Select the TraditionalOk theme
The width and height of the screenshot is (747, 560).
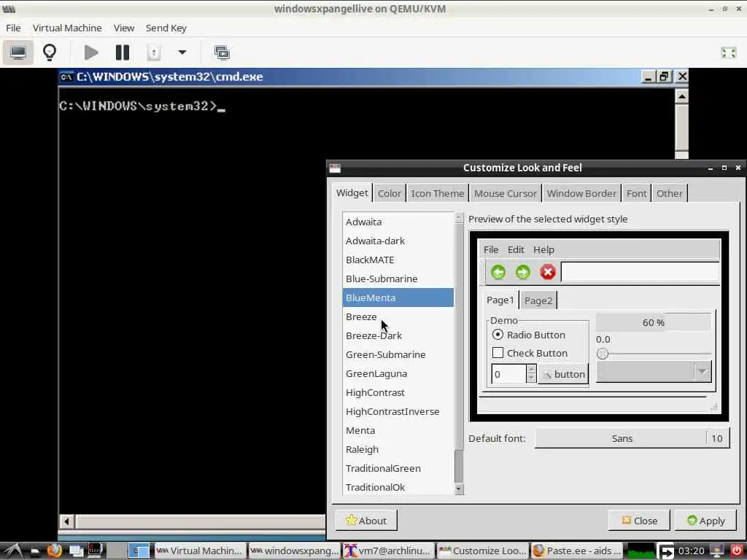398,487
